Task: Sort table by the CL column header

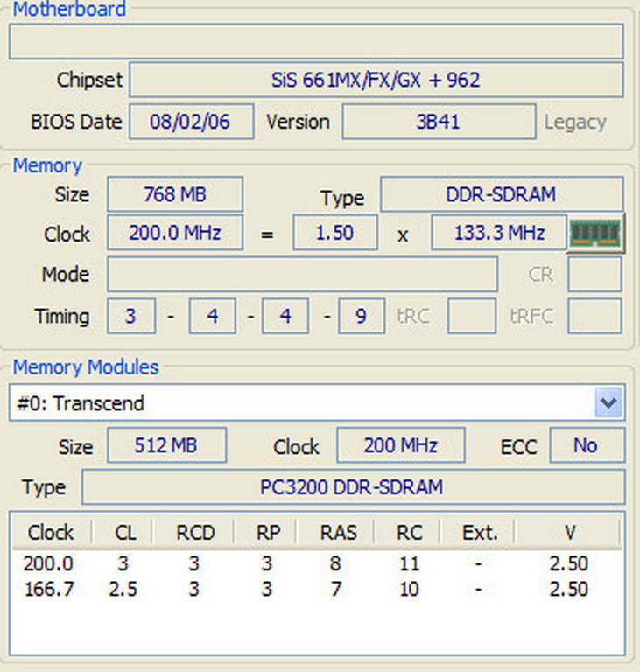Action: pyautogui.click(x=125, y=532)
